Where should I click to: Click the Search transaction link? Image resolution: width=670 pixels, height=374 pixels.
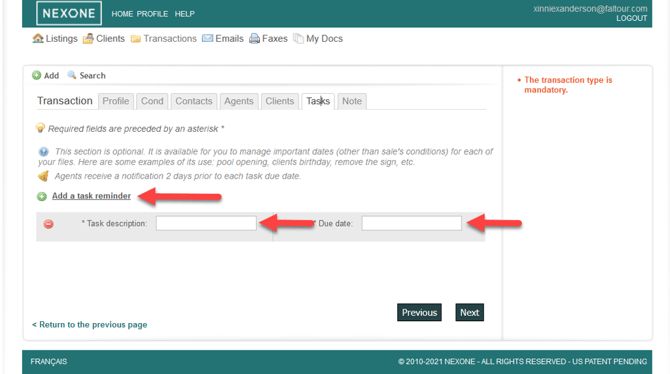(92, 76)
